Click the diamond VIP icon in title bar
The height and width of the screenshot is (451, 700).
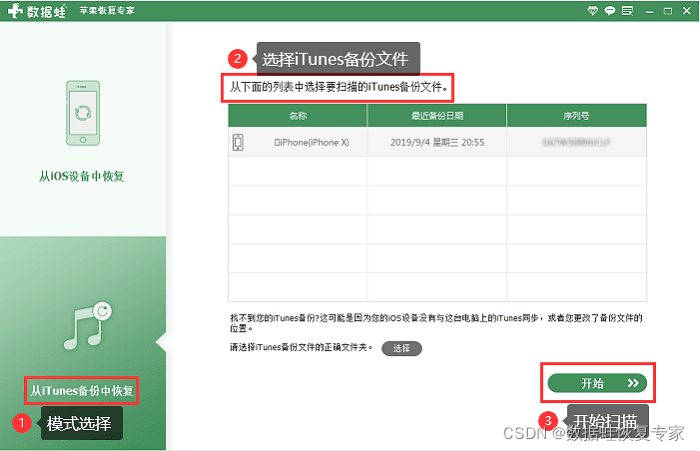pyautogui.click(x=592, y=11)
